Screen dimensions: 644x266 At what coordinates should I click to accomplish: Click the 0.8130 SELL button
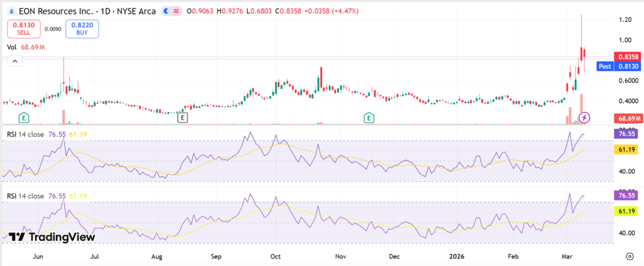(x=23, y=28)
